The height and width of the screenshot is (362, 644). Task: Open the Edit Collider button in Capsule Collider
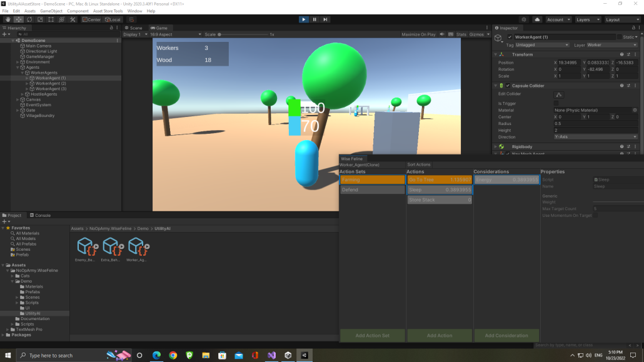558,94
